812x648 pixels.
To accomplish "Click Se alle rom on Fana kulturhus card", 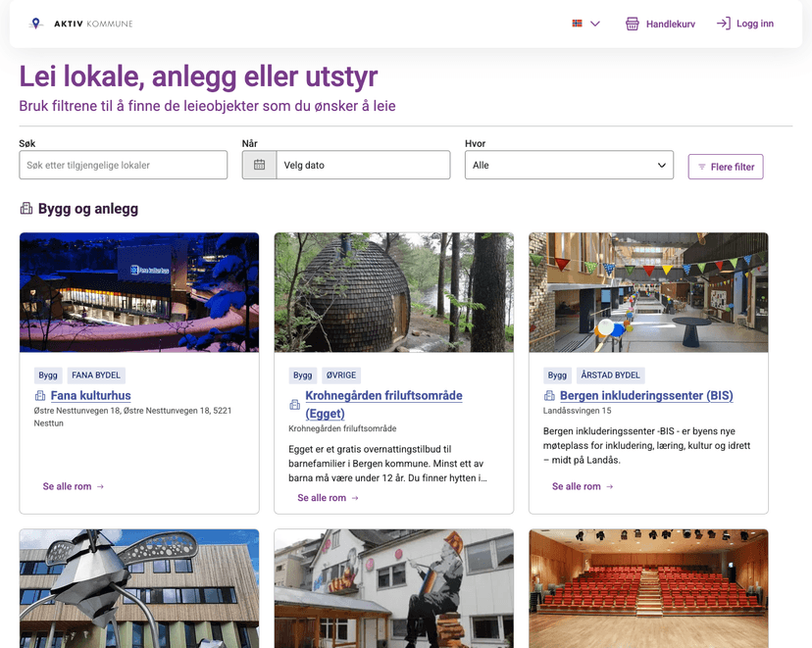I will pos(74,486).
